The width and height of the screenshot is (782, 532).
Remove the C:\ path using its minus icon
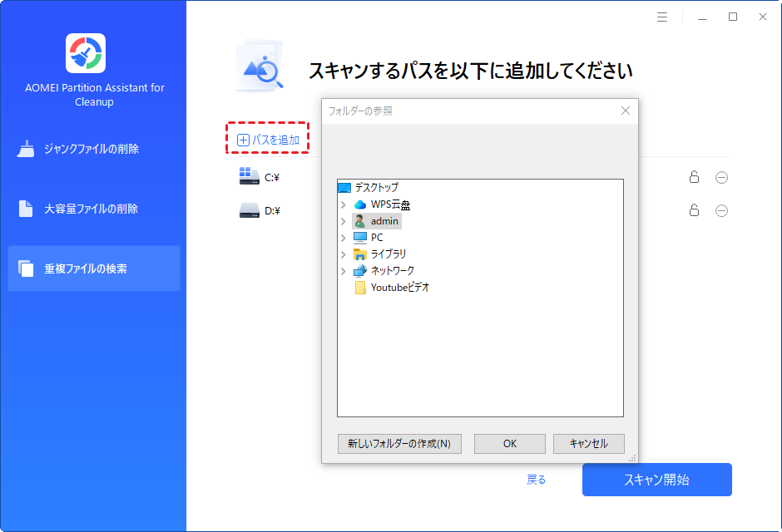(721, 177)
